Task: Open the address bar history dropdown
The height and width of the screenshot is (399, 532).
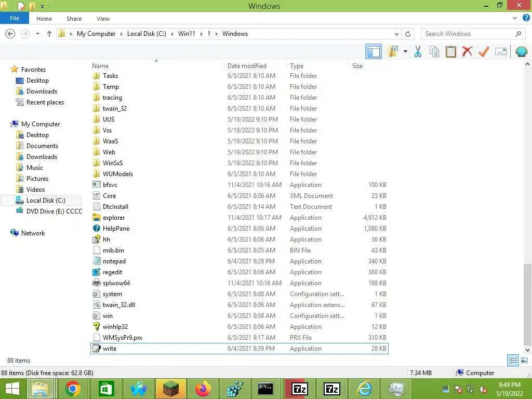Action: click(396, 34)
